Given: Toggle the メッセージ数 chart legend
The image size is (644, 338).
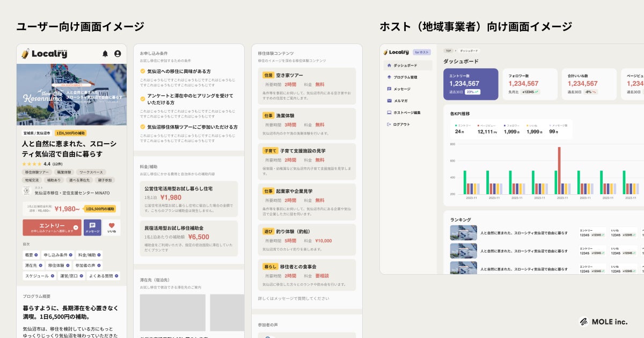Looking at the screenshot, I should 558,126.
